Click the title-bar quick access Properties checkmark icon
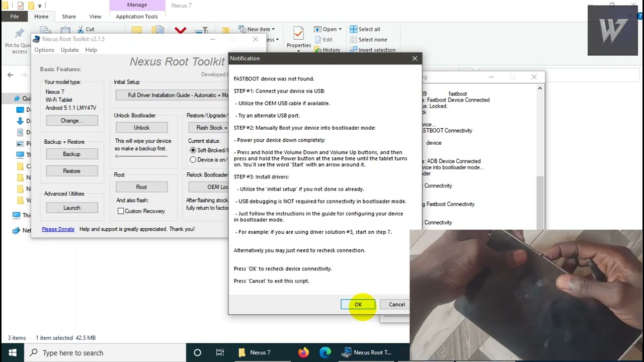Viewport: 644px width, 362px height. (20, 6)
